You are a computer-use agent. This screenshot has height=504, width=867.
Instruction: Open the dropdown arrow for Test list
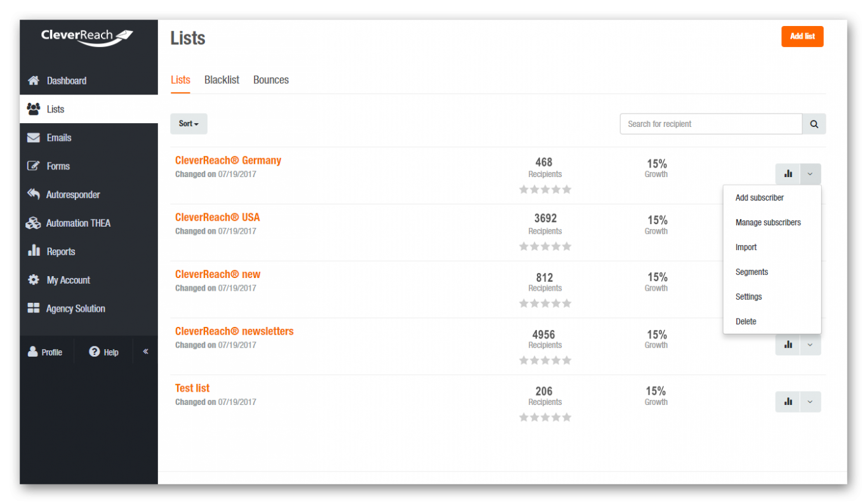click(x=810, y=402)
